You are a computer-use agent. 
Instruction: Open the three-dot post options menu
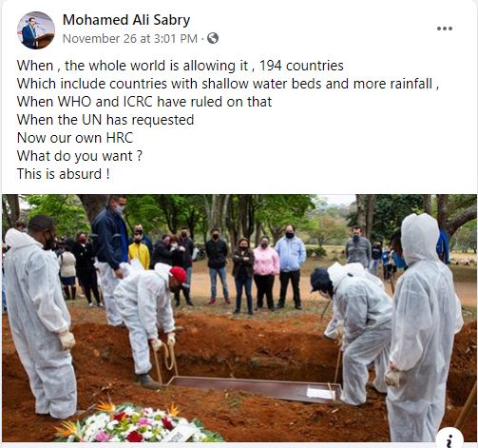pos(444,29)
